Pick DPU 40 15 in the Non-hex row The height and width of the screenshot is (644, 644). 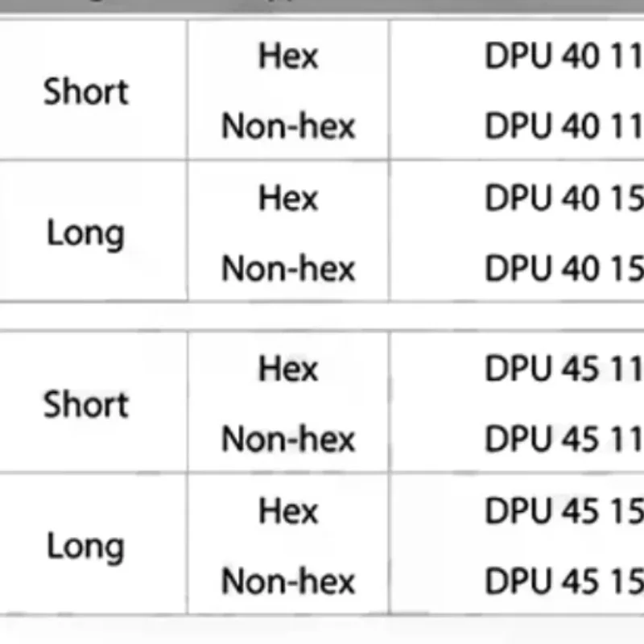[563, 268]
